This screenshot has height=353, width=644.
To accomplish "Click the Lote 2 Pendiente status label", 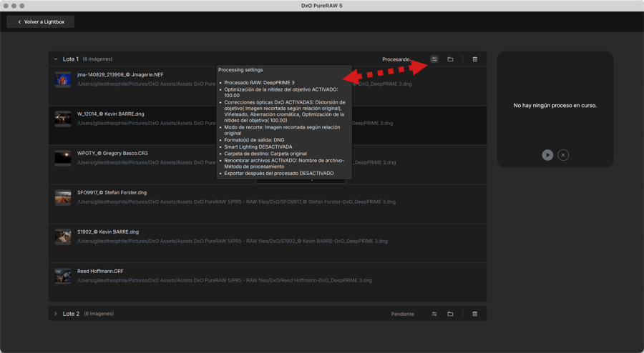I will (x=402, y=314).
